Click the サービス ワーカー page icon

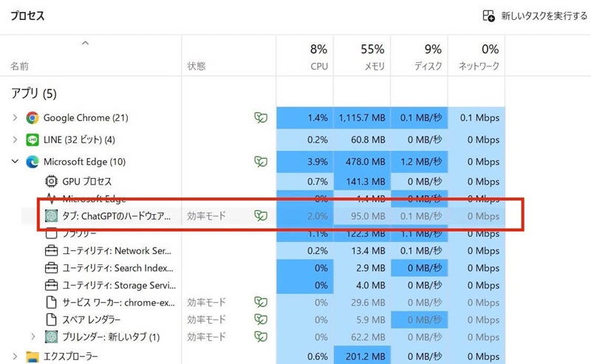point(51,302)
